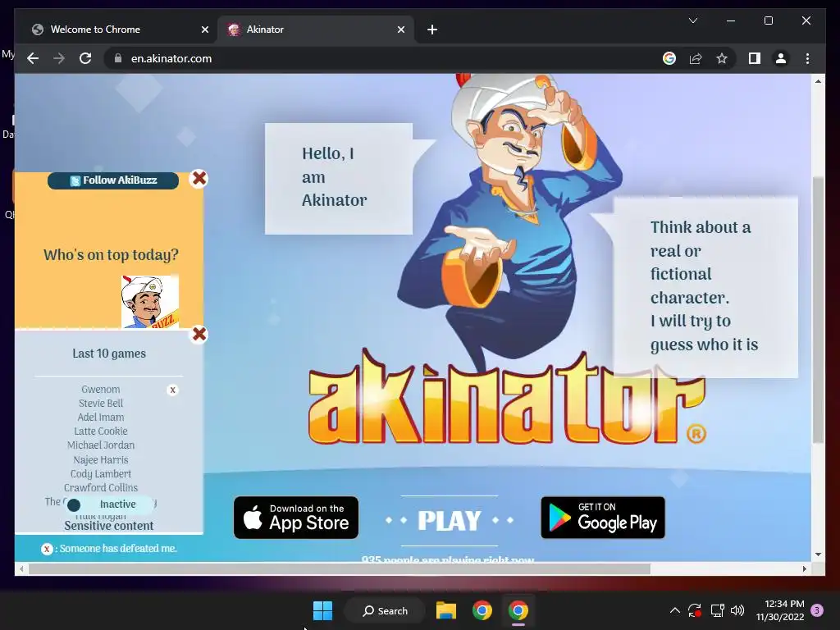Open taskbar Search box
The image size is (840, 630).
[x=385, y=610]
